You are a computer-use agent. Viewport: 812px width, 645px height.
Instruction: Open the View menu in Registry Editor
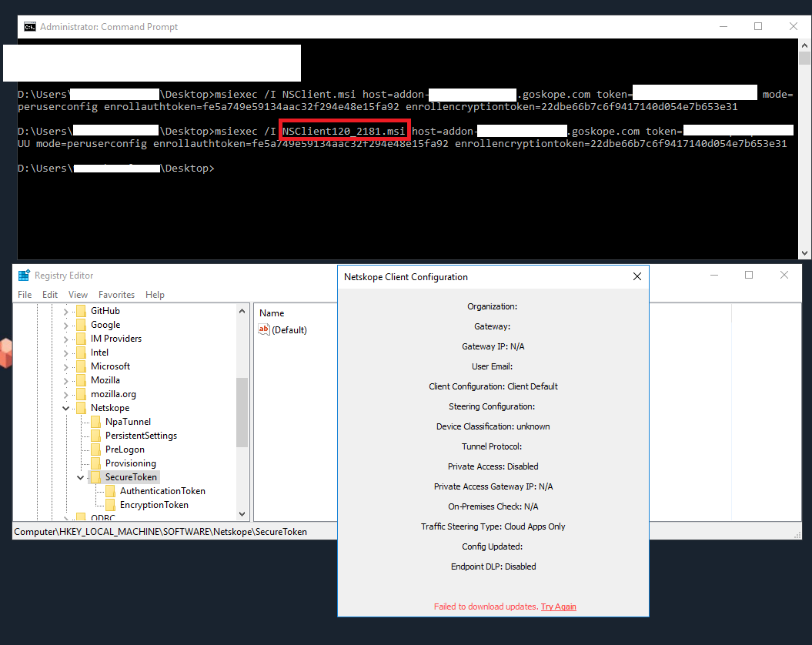pyautogui.click(x=78, y=294)
